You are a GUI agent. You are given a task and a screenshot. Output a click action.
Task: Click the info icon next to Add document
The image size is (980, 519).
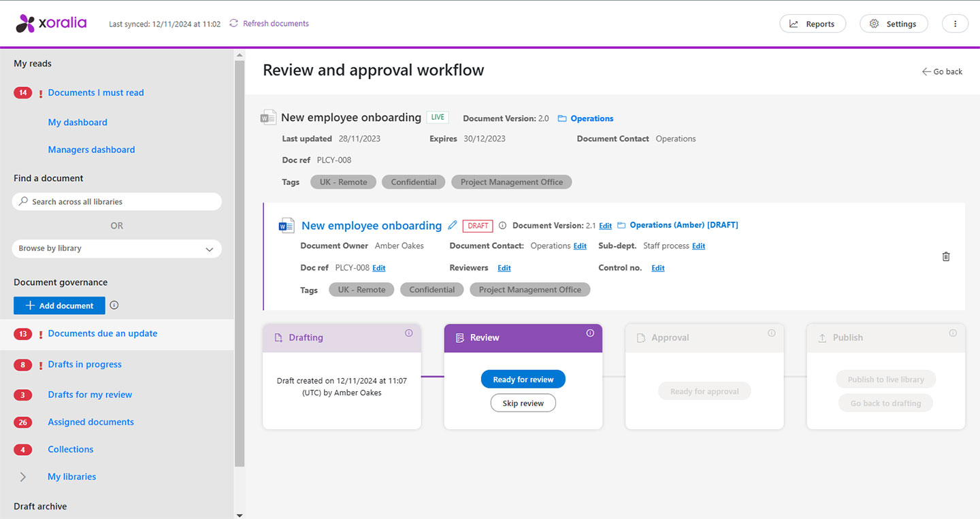[114, 305]
